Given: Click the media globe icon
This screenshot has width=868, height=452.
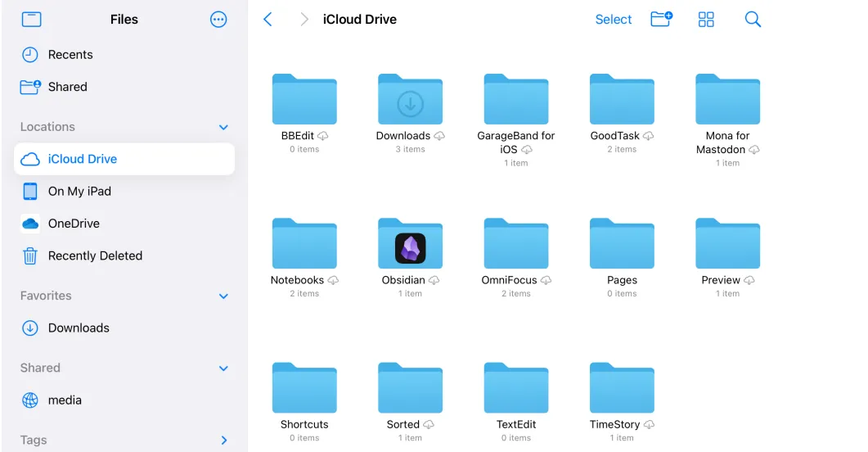Looking at the screenshot, I should point(30,400).
